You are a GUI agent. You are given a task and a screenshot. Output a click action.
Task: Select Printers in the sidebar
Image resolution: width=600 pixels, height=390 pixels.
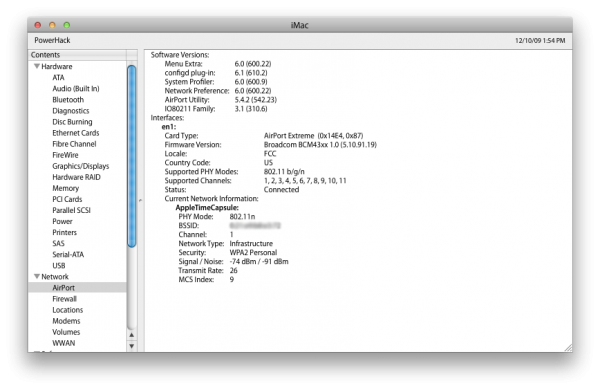click(x=64, y=232)
